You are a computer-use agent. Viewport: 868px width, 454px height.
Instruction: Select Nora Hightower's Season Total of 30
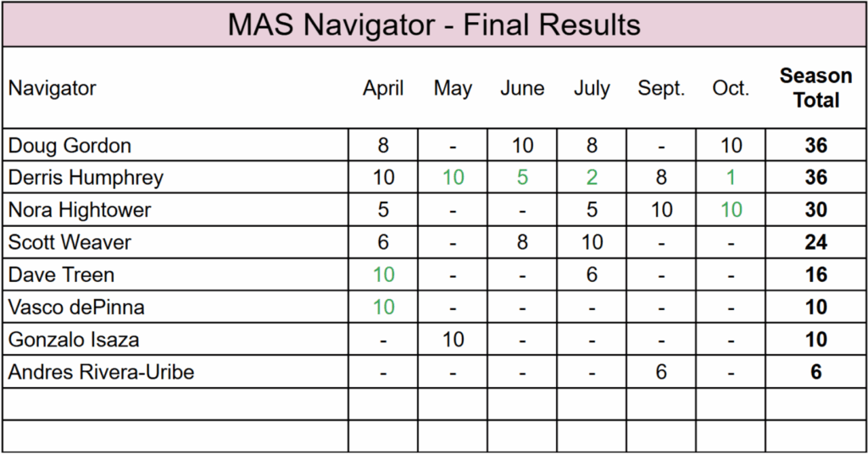(x=815, y=210)
